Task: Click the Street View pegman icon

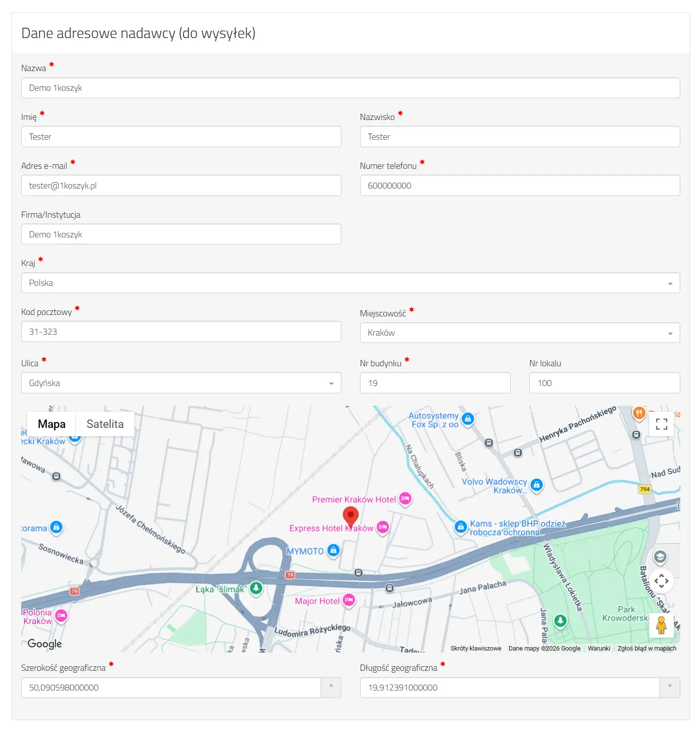Action: (662, 625)
